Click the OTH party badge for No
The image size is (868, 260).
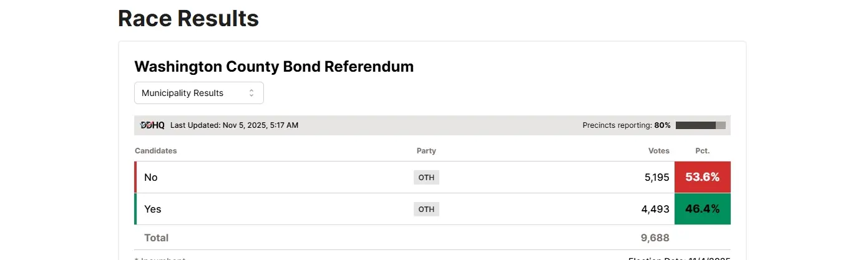[x=426, y=177]
